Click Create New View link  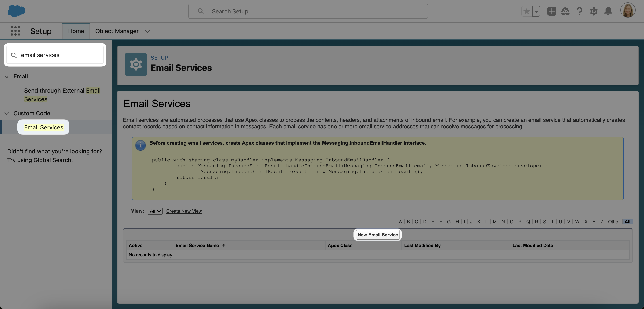184,211
